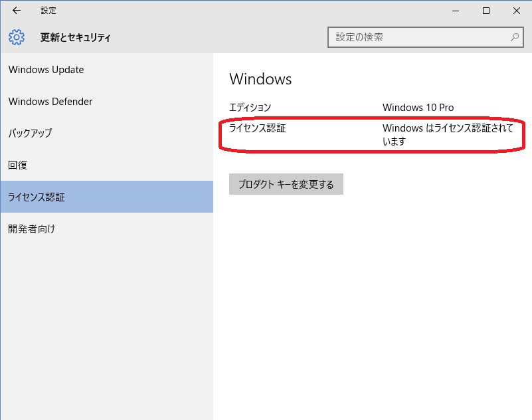Open Windows Defender section
Viewport: 532px width, 420px height.
pos(106,102)
